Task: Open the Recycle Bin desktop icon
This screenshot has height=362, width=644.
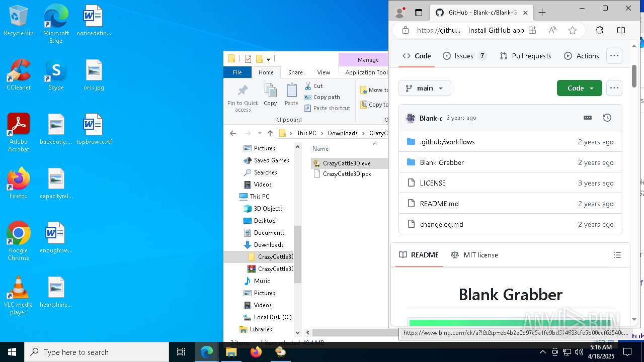Action: click(18, 21)
